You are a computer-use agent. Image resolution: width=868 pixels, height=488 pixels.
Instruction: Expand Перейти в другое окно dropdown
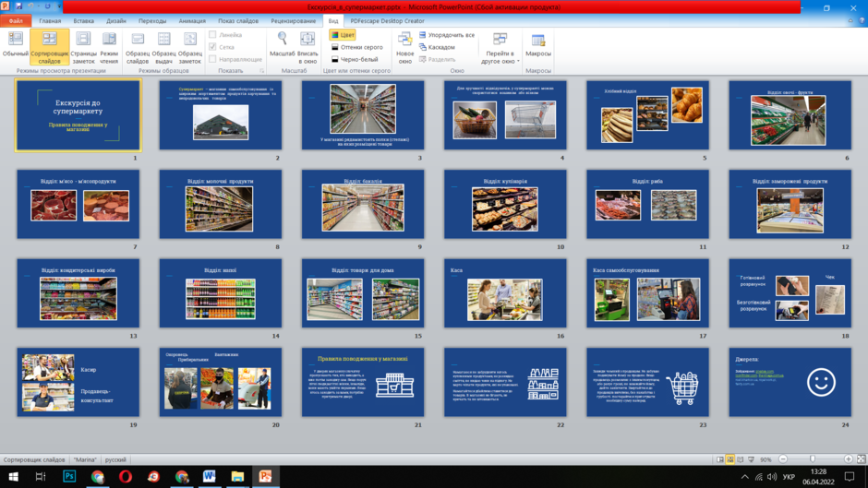click(x=500, y=48)
